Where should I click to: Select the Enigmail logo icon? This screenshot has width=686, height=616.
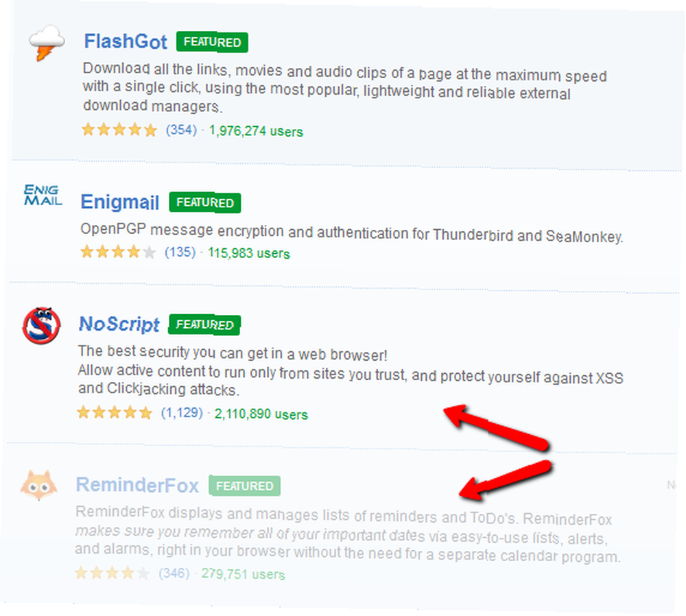click(43, 195)
